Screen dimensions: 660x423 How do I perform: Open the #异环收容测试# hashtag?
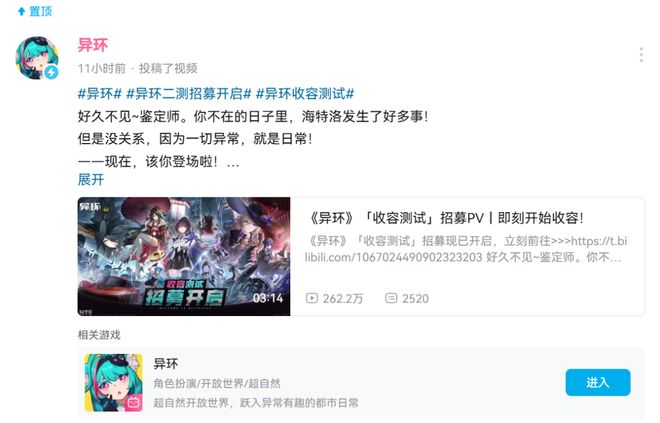pyautogui.click(x=305, y=93)
